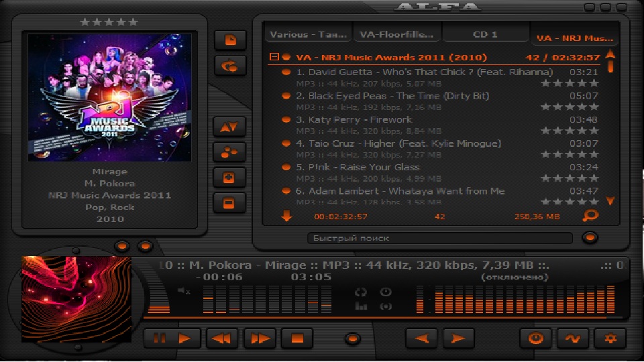Screen dimensions: 644x362
Task: Open the sort playlist up-down arrows button
Action: pyautogui.click(x=229, y=127)
